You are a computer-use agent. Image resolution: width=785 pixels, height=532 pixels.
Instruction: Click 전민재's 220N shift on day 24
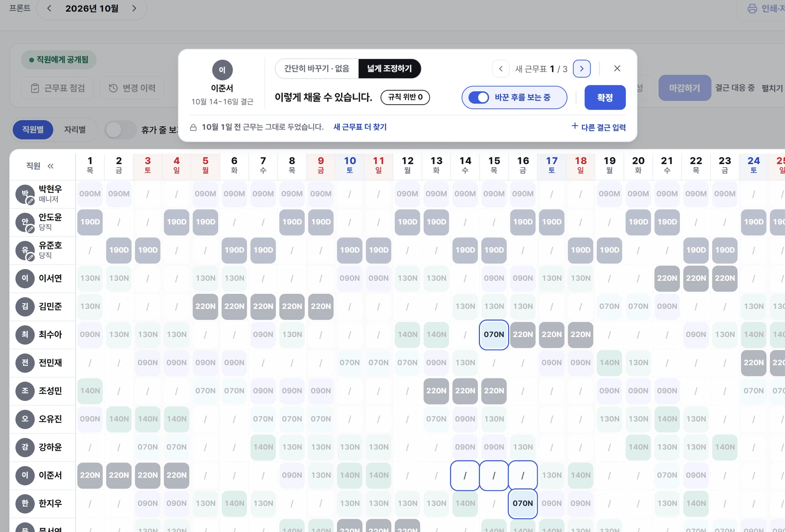[754, 363]
